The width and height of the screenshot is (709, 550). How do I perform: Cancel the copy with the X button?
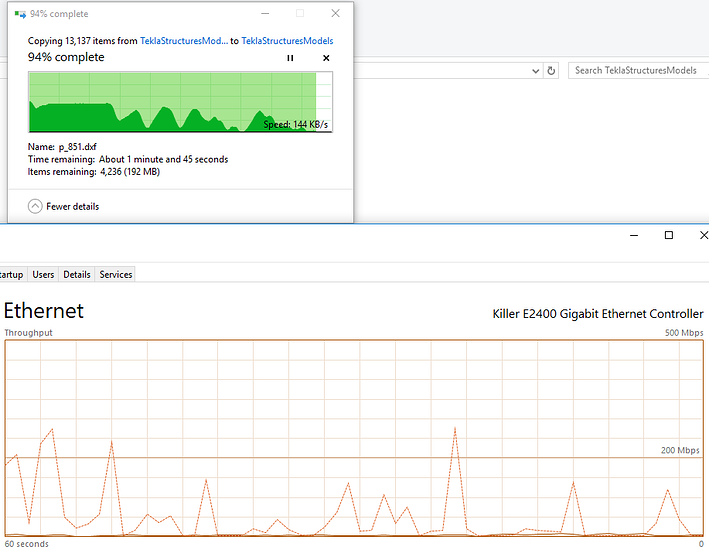pos(326,58)
